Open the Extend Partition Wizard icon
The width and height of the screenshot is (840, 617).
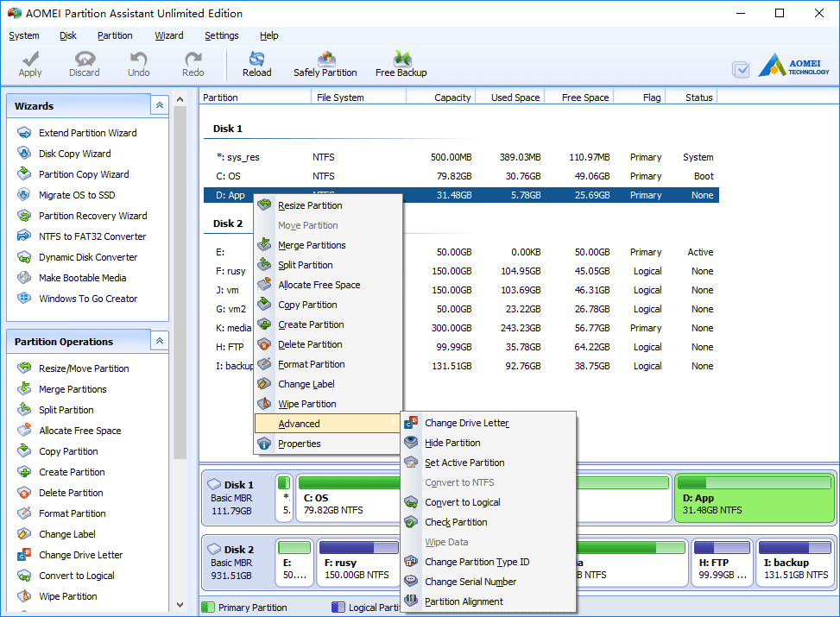pyautogui.click(x=24, y=132)
